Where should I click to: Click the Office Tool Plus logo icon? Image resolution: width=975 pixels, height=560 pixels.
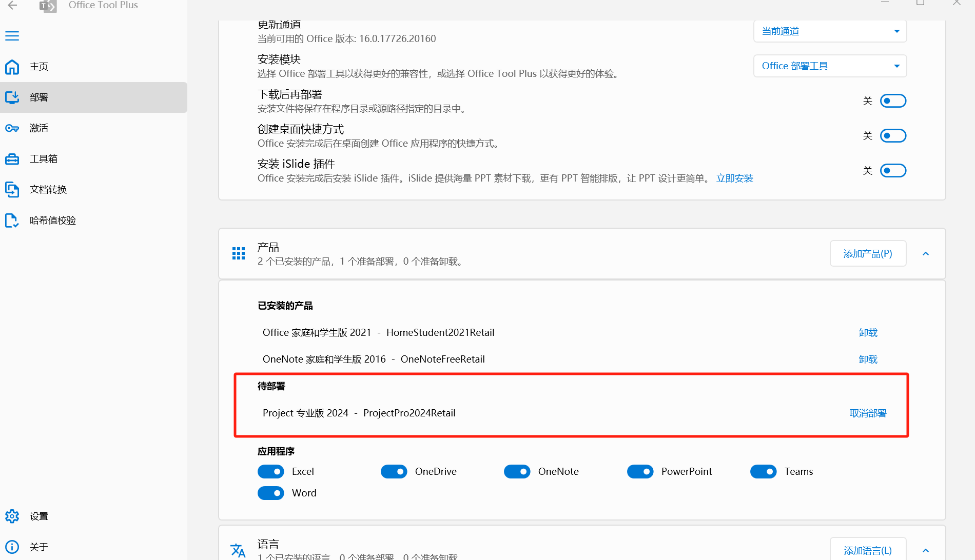pyautogui.click(x=48, y=6)
